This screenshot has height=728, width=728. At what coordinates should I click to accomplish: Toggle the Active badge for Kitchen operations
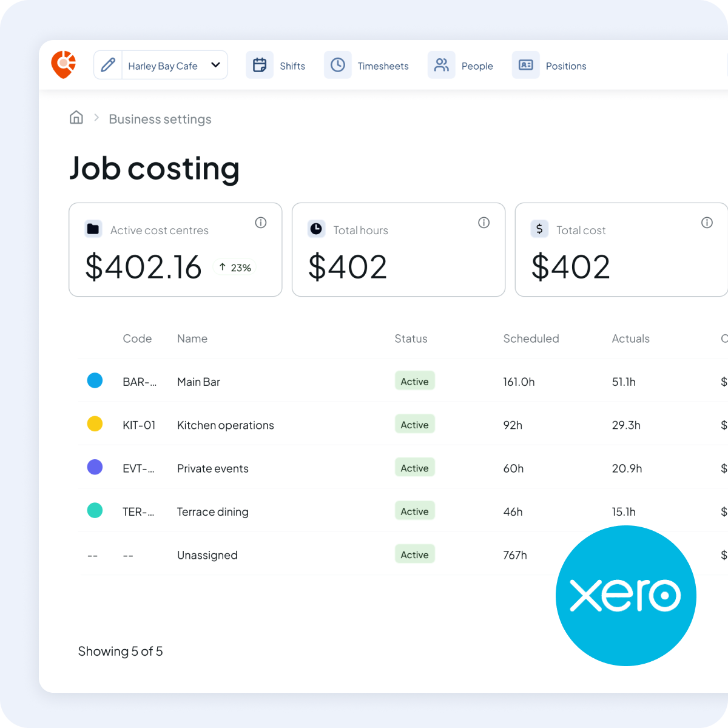[x=414, y=424]
